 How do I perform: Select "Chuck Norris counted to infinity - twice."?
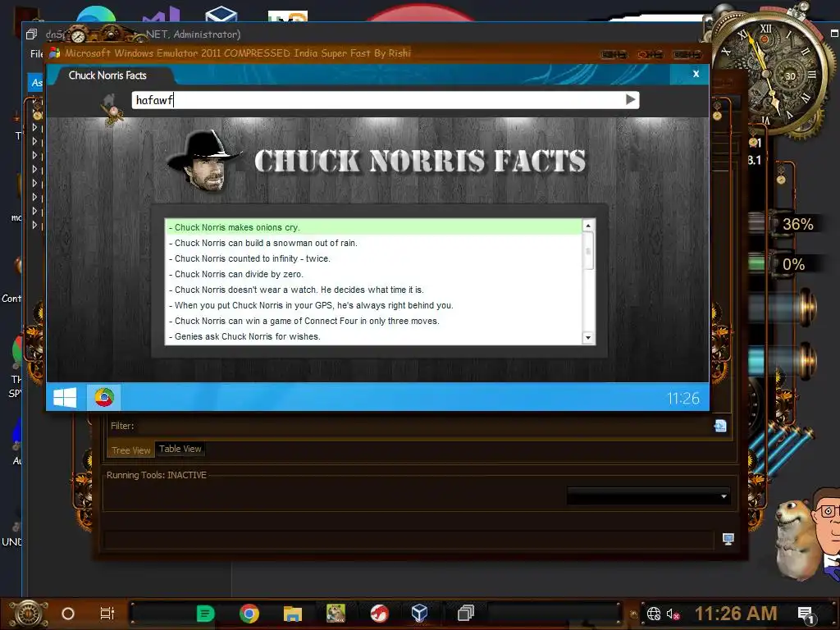(373, 258)
